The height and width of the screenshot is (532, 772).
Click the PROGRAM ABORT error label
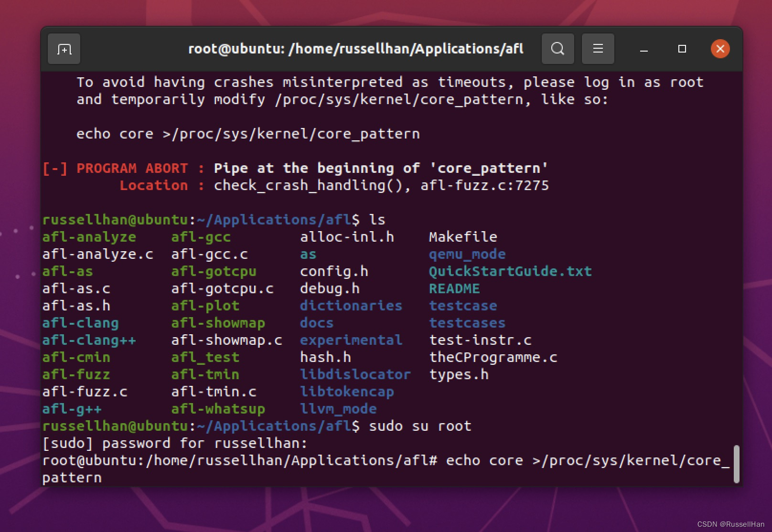pos(132,168)
